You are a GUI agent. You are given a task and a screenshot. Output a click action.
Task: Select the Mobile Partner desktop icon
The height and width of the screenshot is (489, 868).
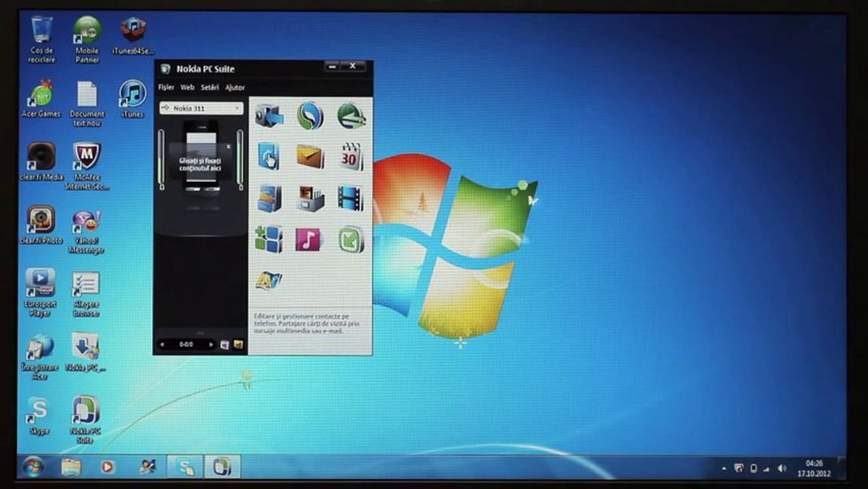(87, 39)
